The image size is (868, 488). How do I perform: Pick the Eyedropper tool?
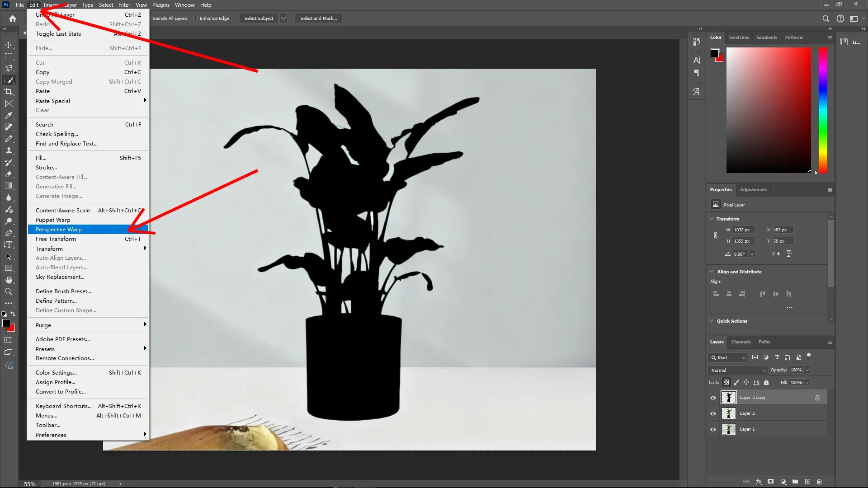(9, 116)
